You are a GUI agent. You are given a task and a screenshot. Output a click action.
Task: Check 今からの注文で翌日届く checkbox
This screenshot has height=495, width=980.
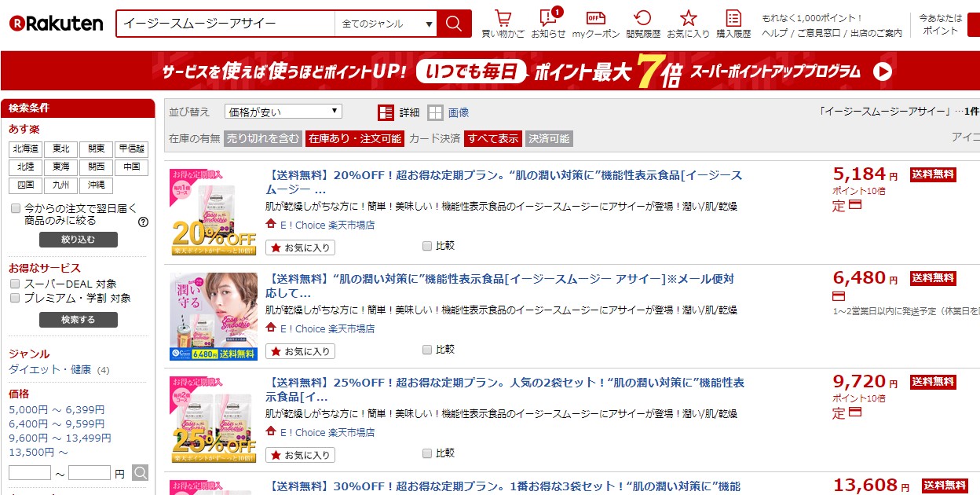pos(15,209)
